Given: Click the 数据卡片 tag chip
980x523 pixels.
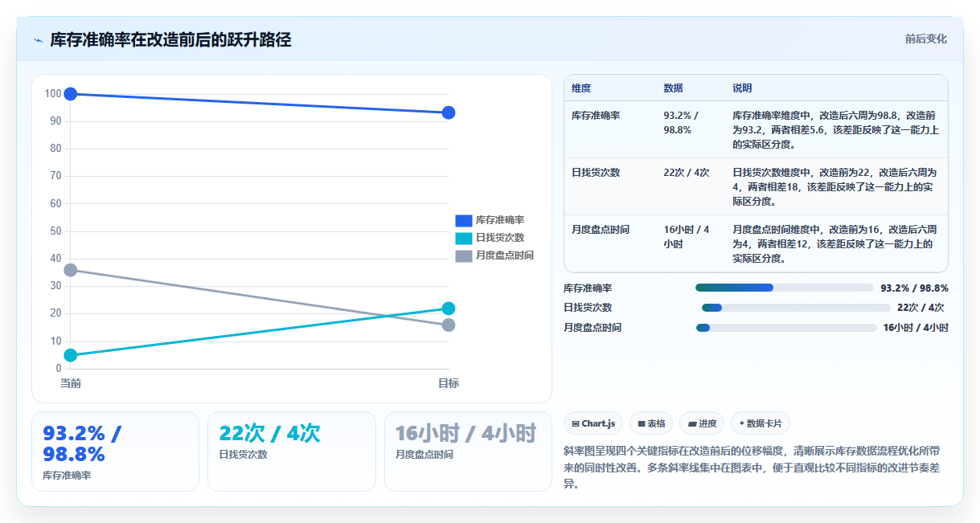Looking at the screenshot, I should pyautogui.click(x=761, y=423).
